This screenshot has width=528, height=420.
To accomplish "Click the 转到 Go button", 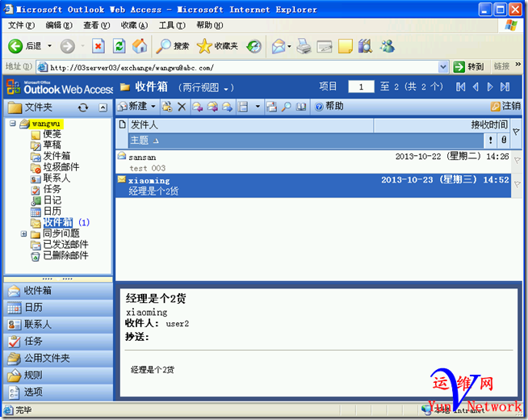I will pyautogui.click(x=468, y=67).
